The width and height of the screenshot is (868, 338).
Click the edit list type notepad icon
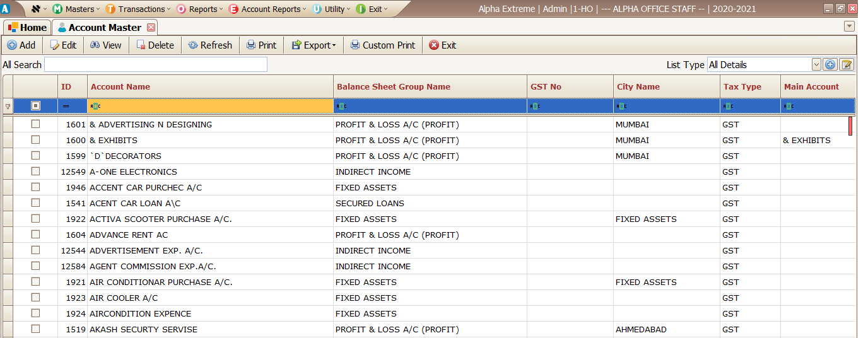[x=847, y=64]
